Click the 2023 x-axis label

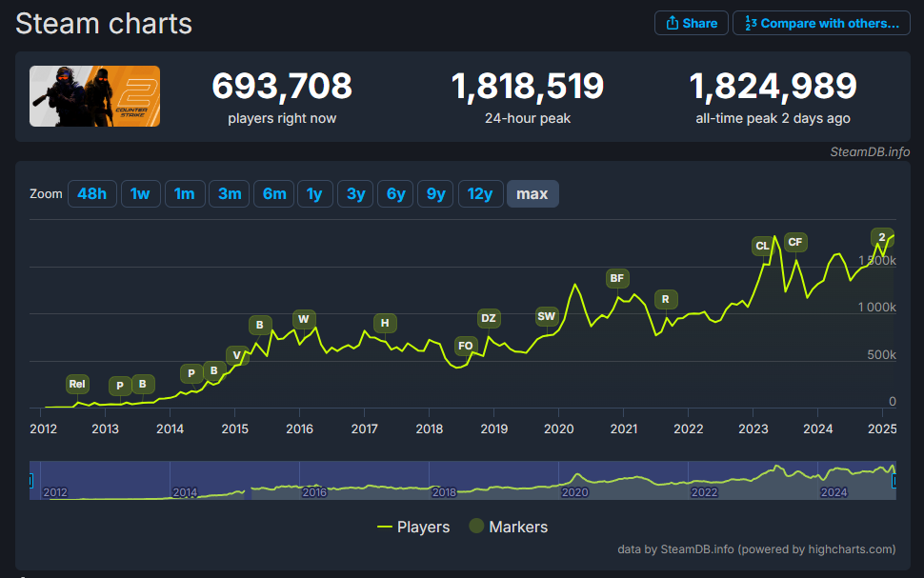(753, 429)
